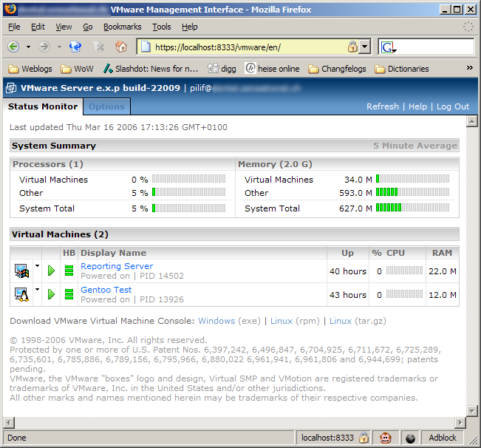Click the Gentoo Test Linux VM icon

point(21,294)
